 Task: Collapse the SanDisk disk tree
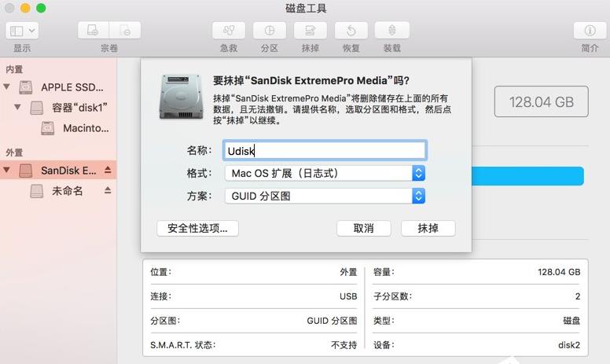pos(7,170)
